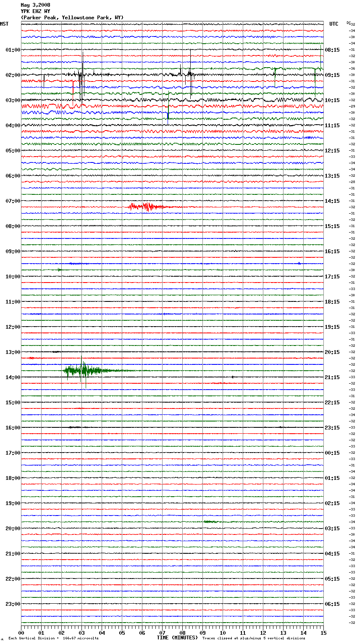357x644 pixels.
Task: Click the UTC label "00:15"
Action: [x=332, y=453]
